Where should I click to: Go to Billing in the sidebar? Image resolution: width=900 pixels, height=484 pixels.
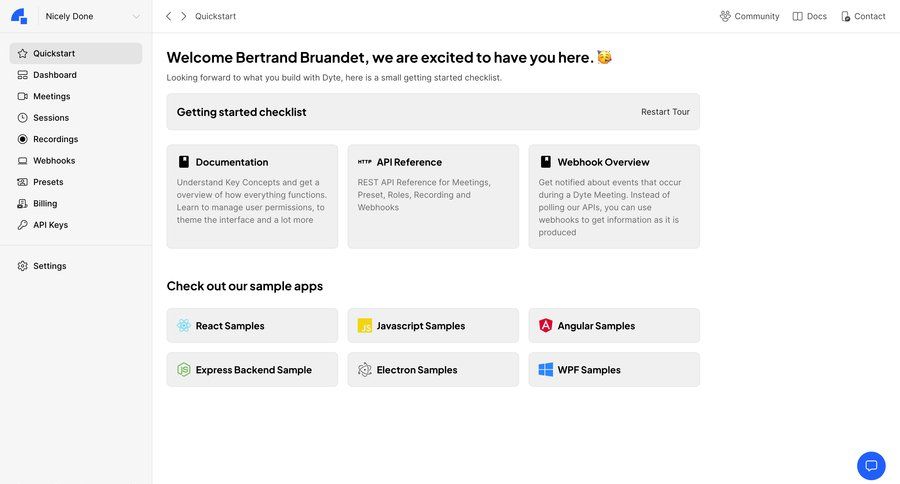click(x=45, y=203)
